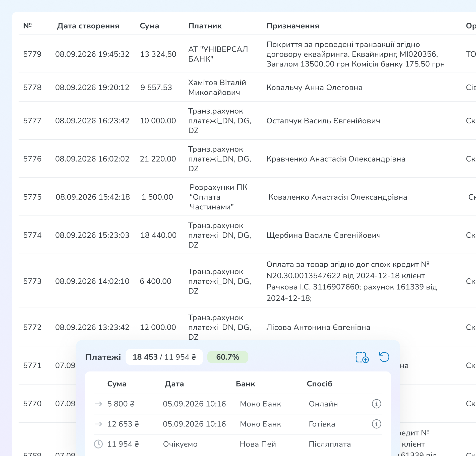Click the date 08.09.2026 19:45:32

92,54
